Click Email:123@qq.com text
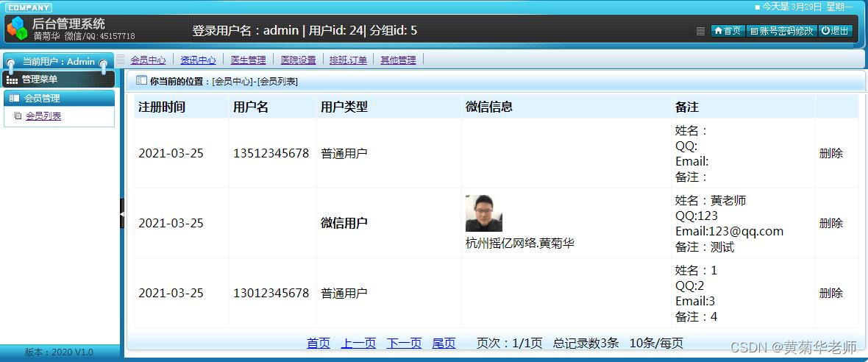 (x=730, y=231)
